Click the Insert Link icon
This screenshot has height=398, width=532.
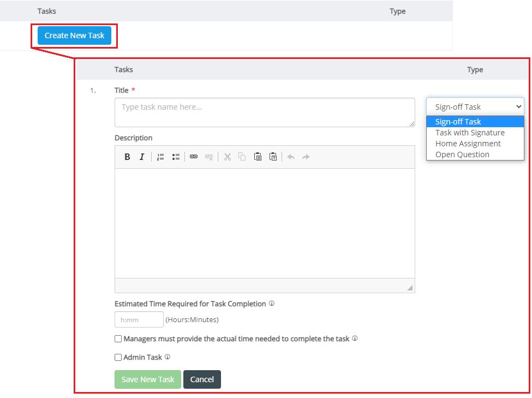click(x=194, y=157)
